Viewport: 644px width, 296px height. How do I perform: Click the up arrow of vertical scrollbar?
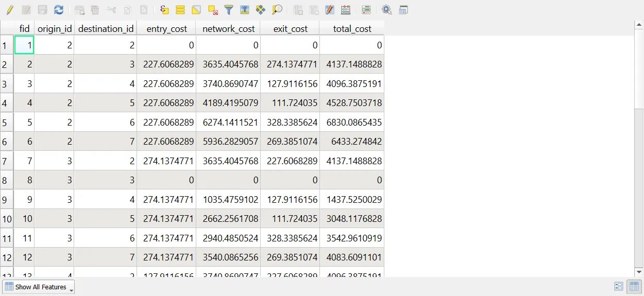point(639,25)
